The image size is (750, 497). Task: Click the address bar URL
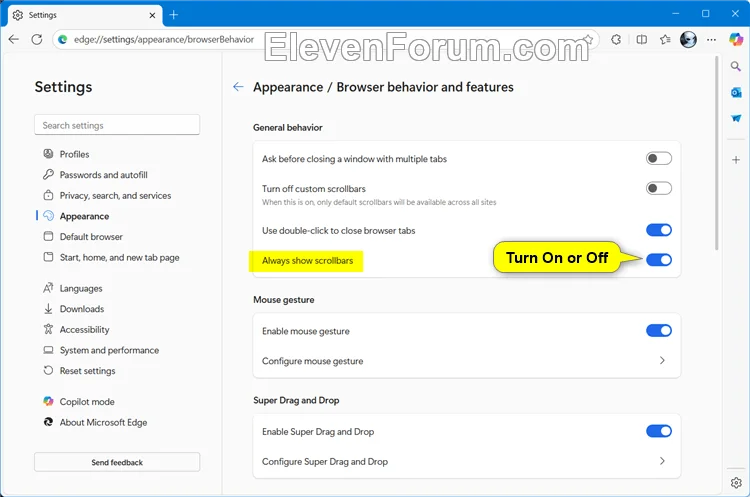164,39
